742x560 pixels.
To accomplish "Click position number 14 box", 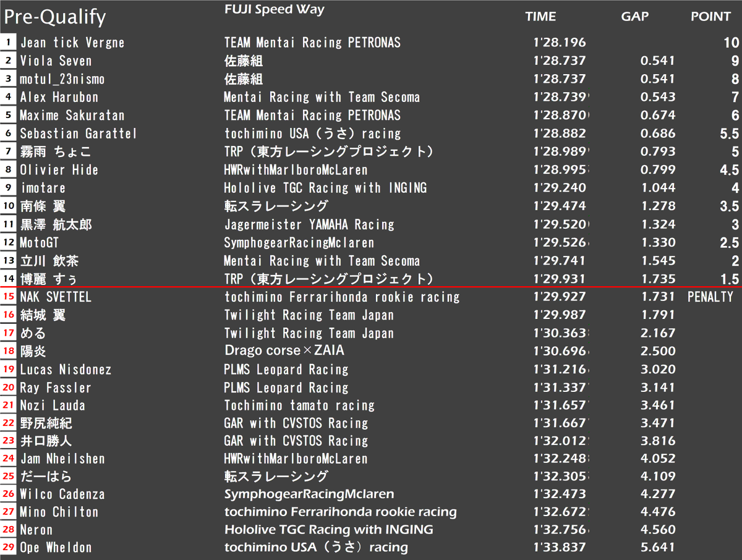I will pyautogui.click(x=8, y=279).
